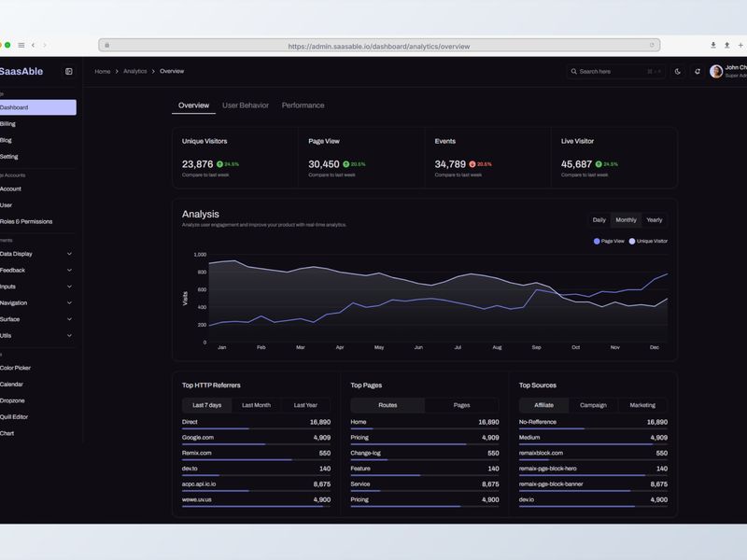
Task: Collapse the sidebar with the panel icon
Action: (x=68, y=72)
